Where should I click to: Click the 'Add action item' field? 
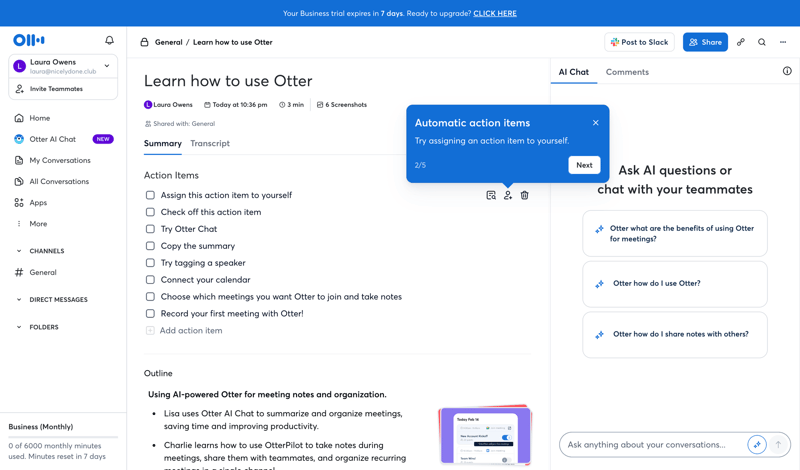pos(191,331)
